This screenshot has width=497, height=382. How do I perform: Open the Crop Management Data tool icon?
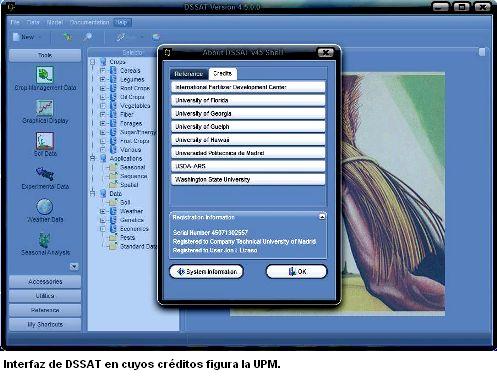coord(45,75)
